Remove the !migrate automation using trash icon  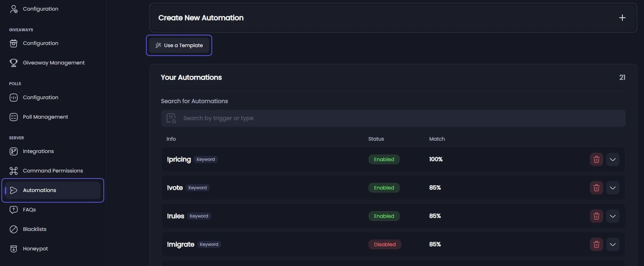click(x=596, y=244)
